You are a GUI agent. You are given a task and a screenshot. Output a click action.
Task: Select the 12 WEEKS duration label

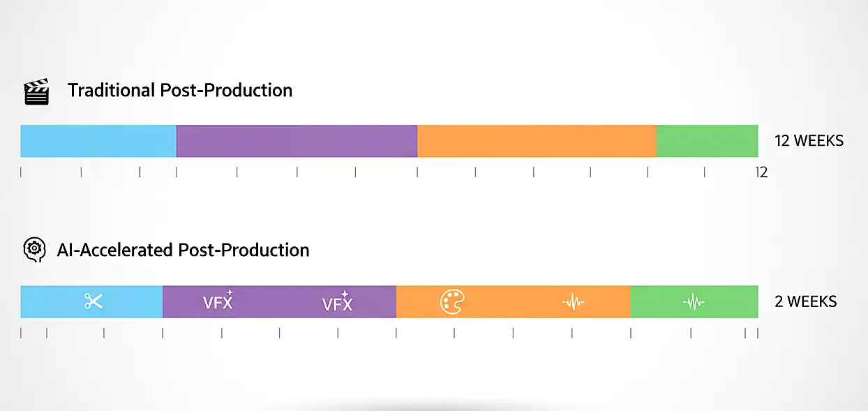click(809, 141)
